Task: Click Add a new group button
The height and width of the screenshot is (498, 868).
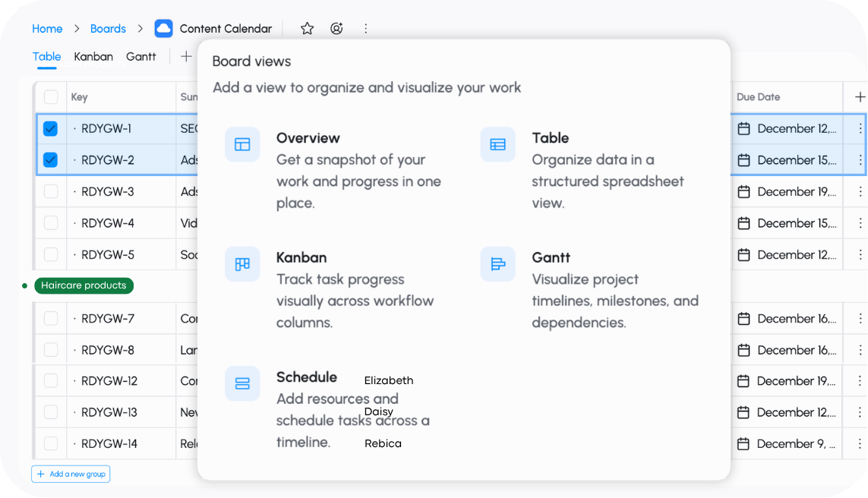Action: tap(71, 474)
